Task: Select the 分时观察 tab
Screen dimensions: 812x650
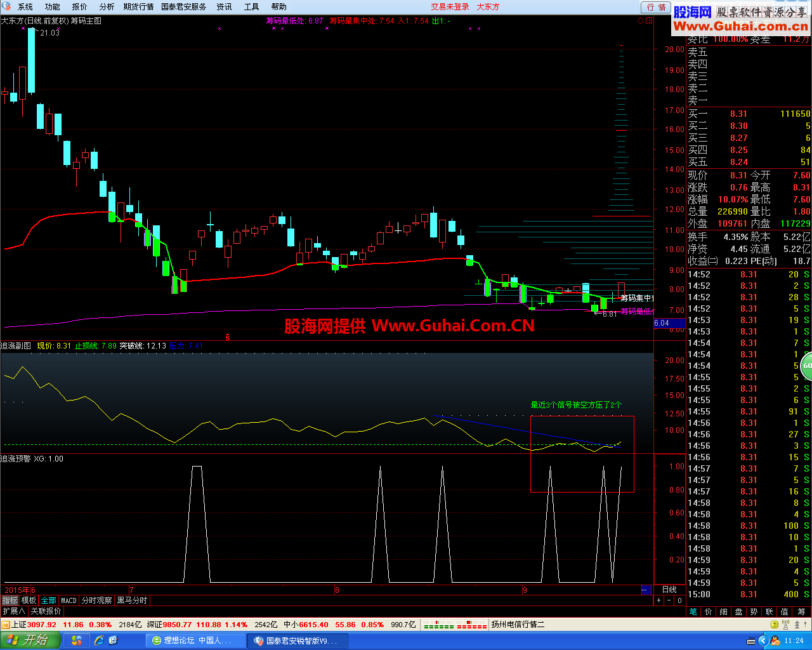Action: click(x=97, y=600)
